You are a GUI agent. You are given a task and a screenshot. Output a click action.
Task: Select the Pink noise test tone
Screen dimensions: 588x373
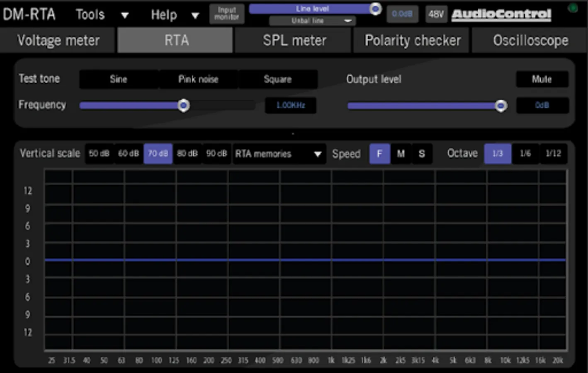coord(198,79)
